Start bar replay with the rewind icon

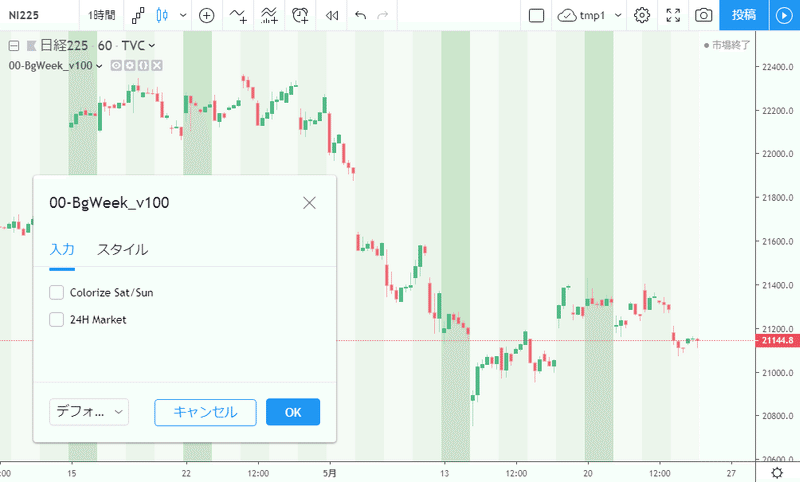(x=332, y=15)
